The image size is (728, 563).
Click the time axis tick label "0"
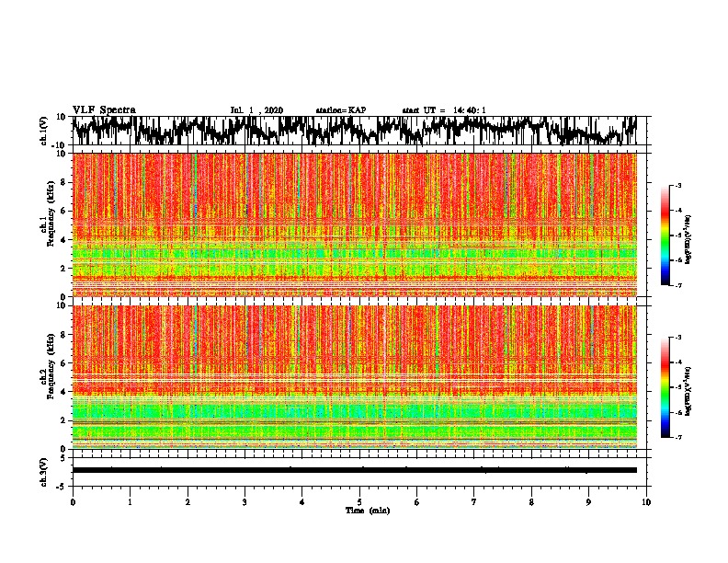point(73,502)
